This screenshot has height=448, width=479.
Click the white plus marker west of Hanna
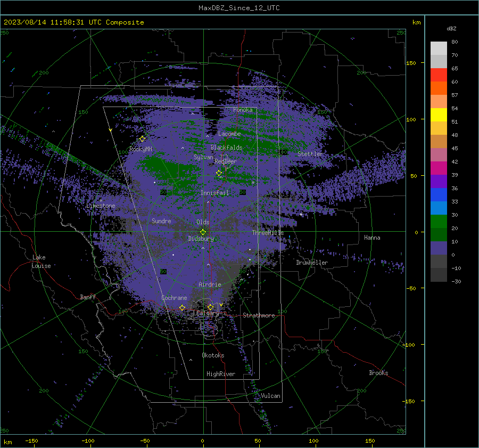(x=301, y=214)
